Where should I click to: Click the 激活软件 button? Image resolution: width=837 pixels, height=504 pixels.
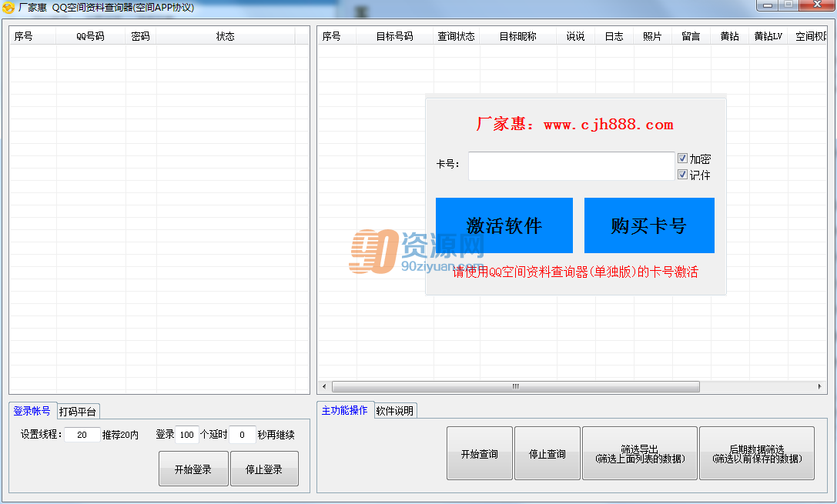[504, 225]
